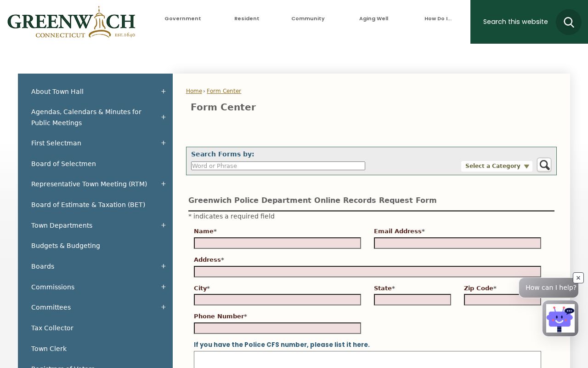Click the About Town Hall link
588x368 pixels.
click(57, 92)
